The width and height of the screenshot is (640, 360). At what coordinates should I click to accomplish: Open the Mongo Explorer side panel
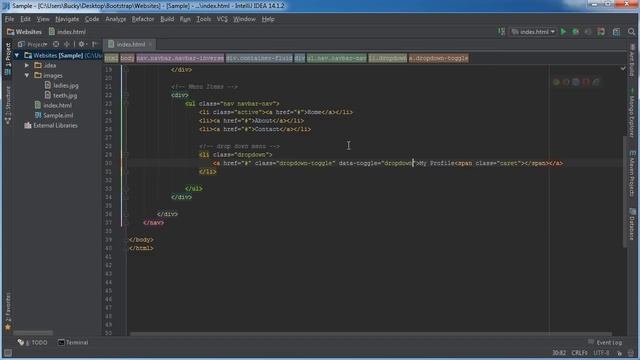(x=632, y=114)
